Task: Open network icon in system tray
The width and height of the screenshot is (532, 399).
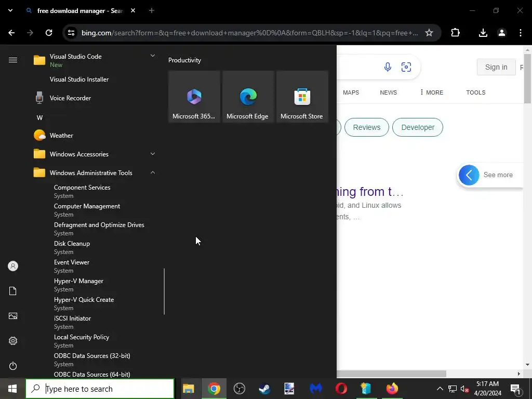Action: (453, 389)
